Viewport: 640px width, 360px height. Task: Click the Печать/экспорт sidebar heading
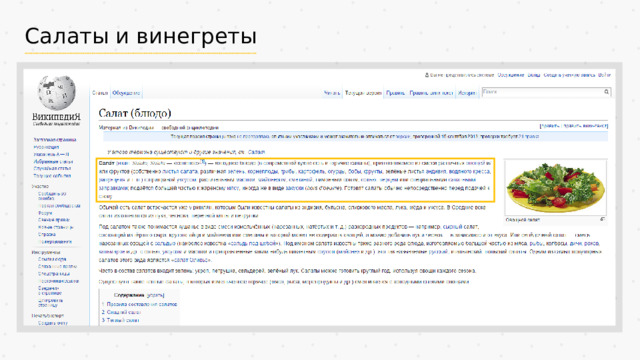(x=48, y=316)
